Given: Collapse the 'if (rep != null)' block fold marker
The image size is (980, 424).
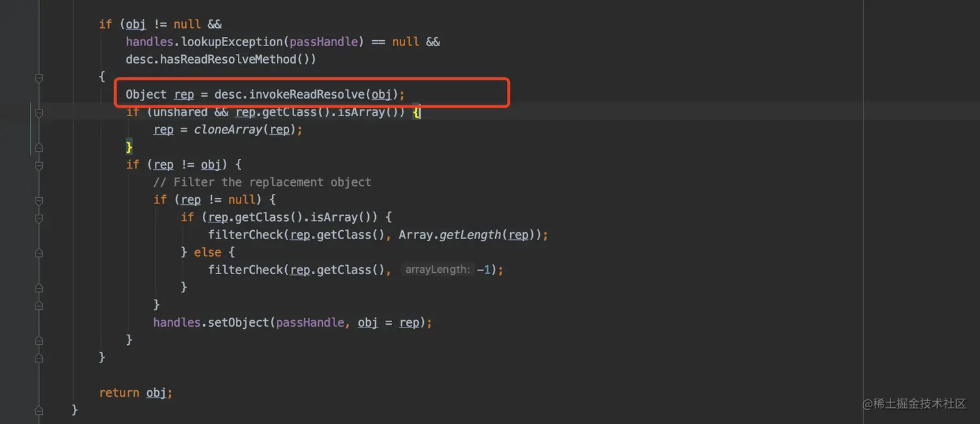Looking at the screenshot, I should point(39,200).
